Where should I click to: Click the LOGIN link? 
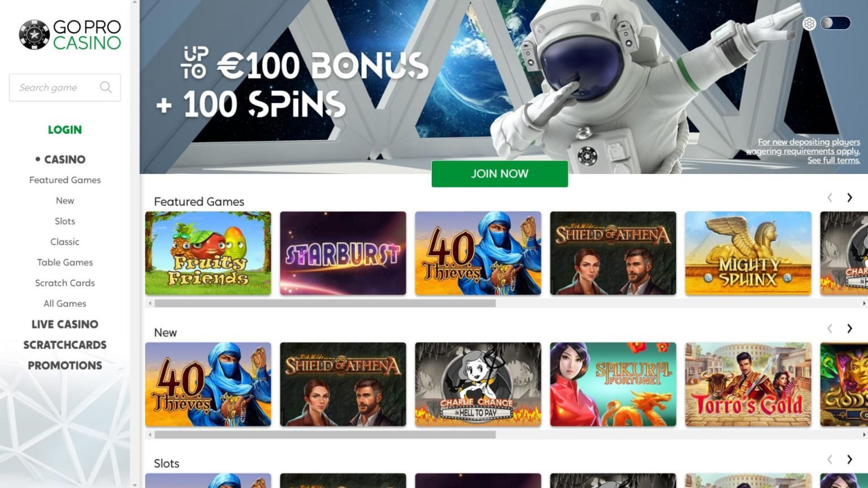tap(65, 129)
